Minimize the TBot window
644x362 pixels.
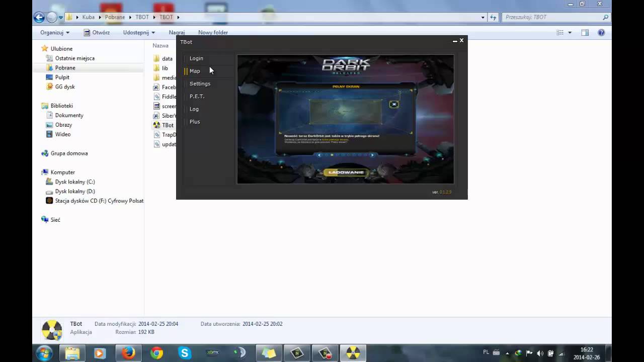tap(455, 41)
